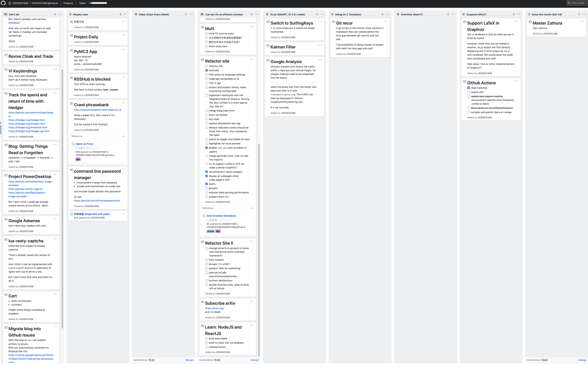Open Anki Oriented Markdown issue

[221, 216]
